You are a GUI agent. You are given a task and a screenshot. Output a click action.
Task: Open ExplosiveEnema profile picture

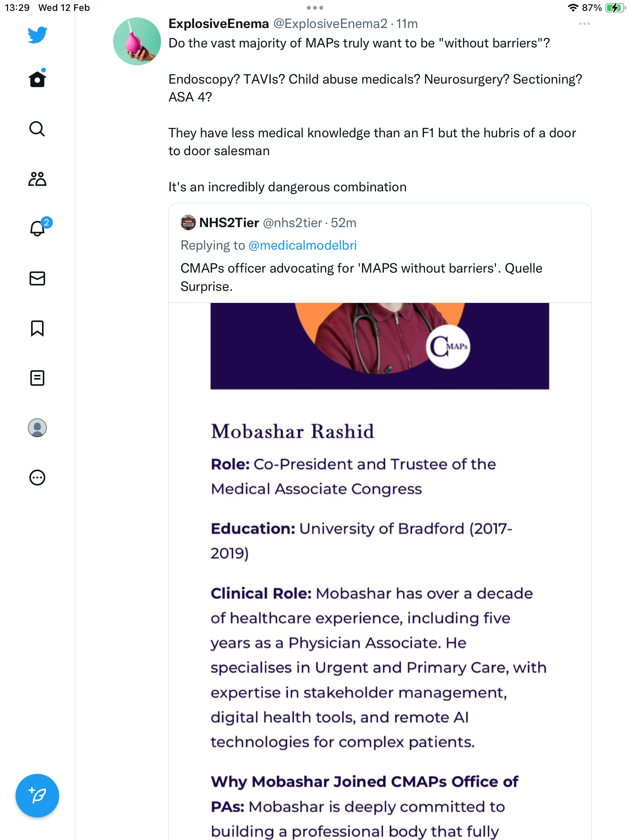[137, 41]
